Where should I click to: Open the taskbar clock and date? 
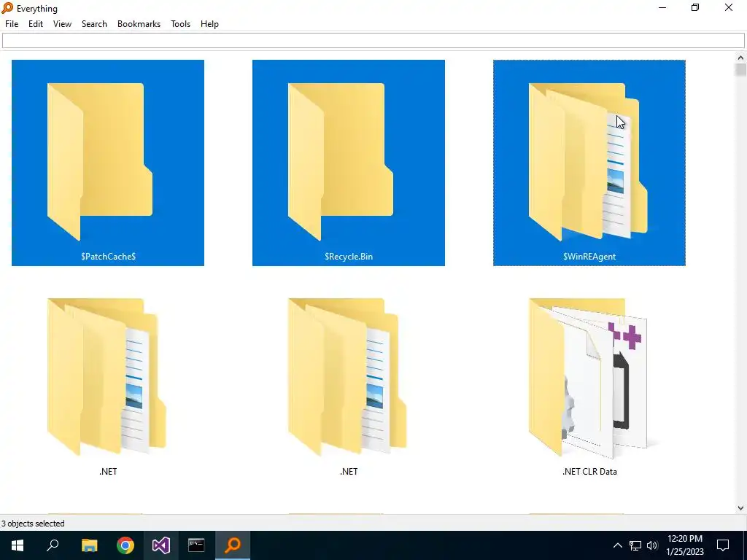pyautogui.click(x=684, y=545)
